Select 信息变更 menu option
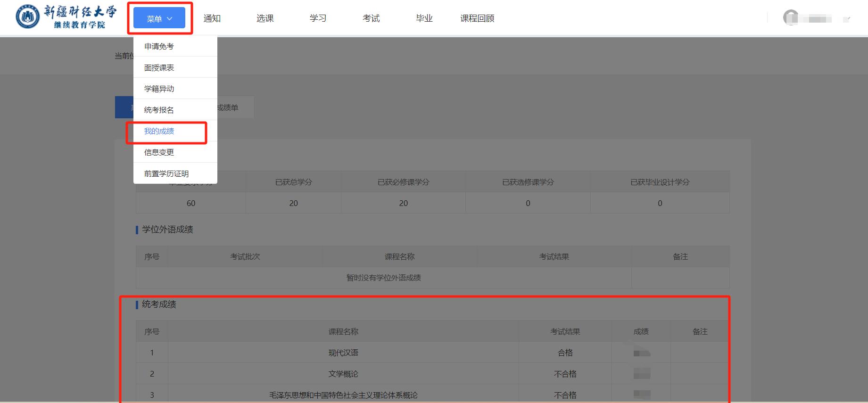Image resolution: width=868 pixels, height=403 pixels. tap(159, 152)
